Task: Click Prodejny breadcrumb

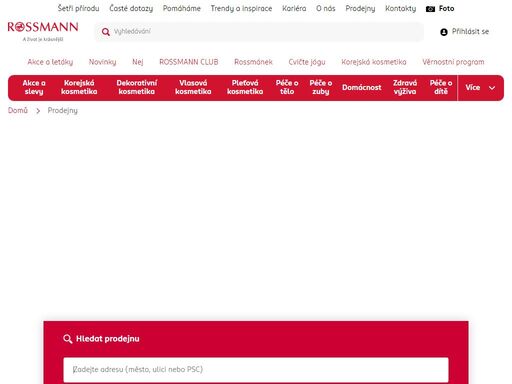Action: click(x=63, y=110)
